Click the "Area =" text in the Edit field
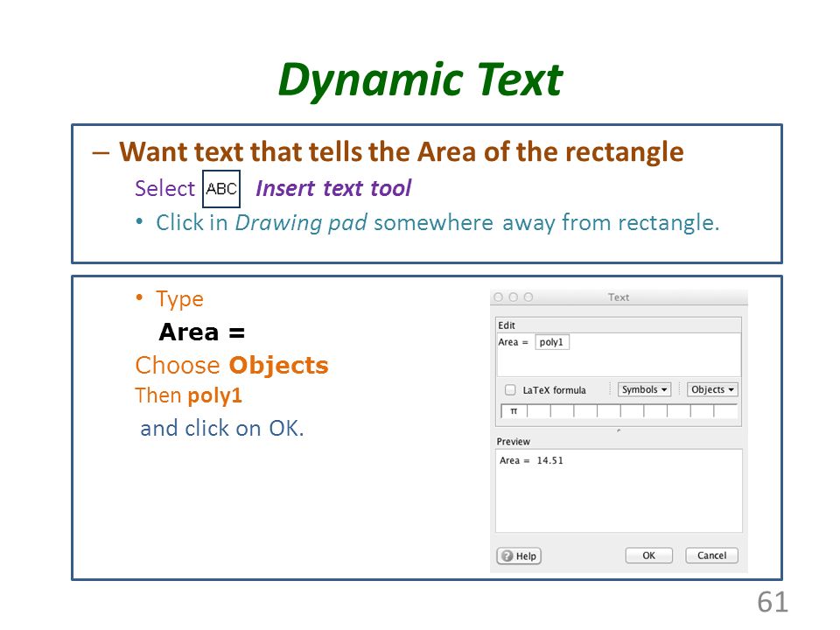Screen dimensions: 840x630 coord(514,342)
